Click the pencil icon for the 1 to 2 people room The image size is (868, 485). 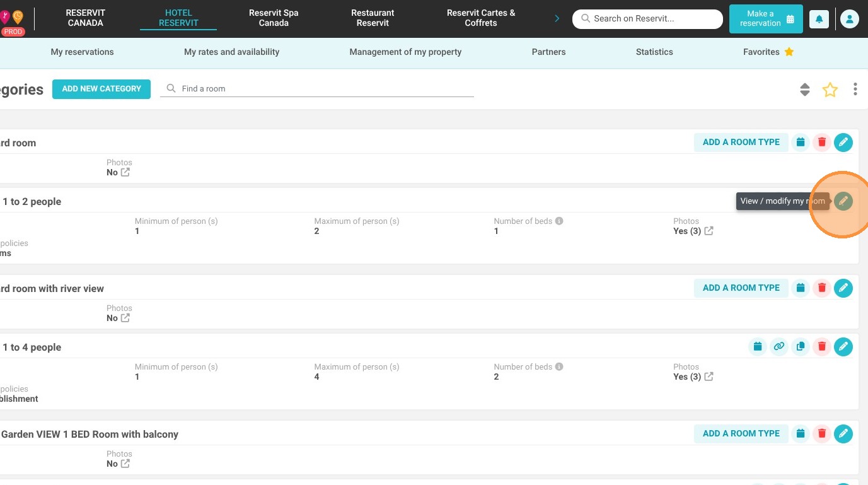coord(843,201)
